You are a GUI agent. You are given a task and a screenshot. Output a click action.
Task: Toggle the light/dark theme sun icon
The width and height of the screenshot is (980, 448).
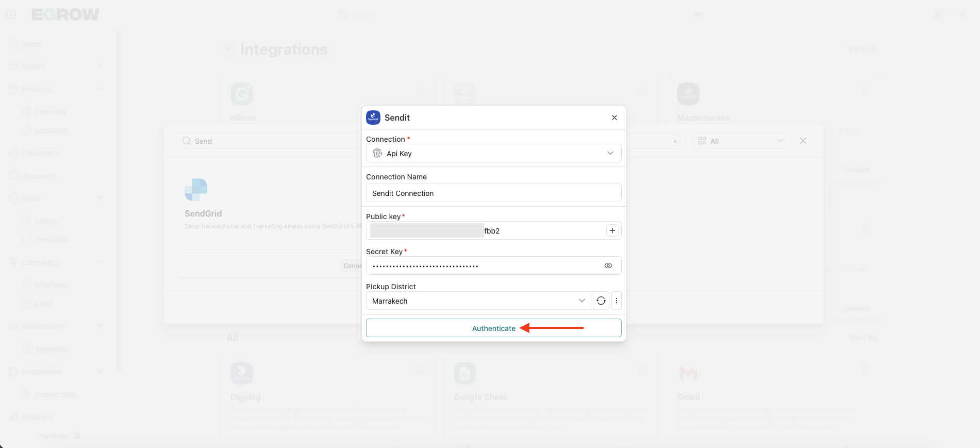point(938,14)
